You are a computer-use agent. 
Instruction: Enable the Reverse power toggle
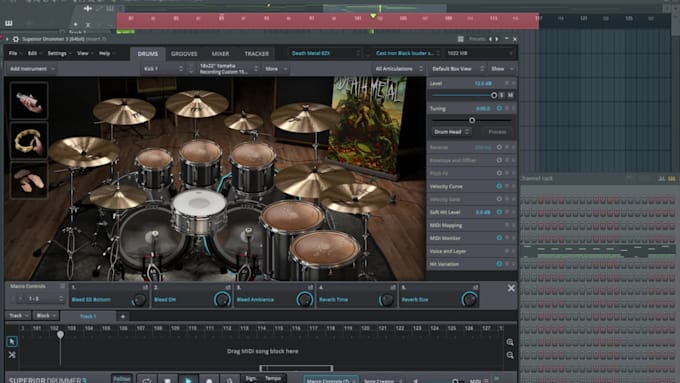[x=499, y=147]
